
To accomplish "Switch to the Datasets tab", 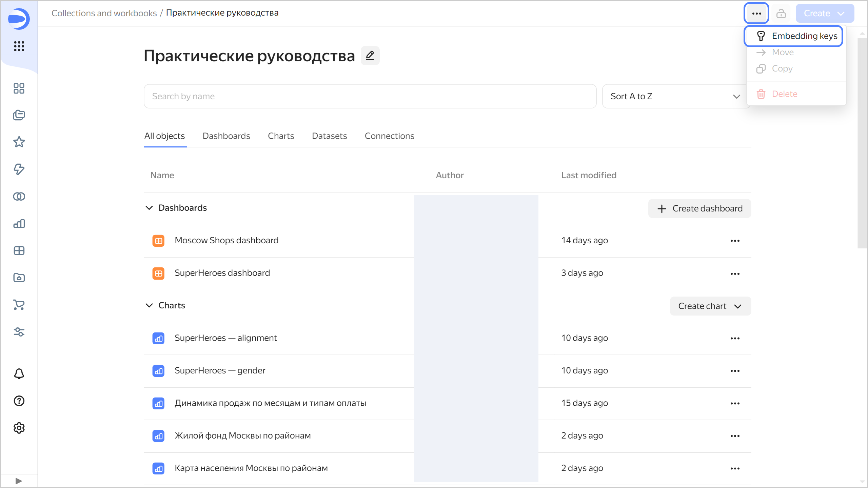I will pos(329,136).
